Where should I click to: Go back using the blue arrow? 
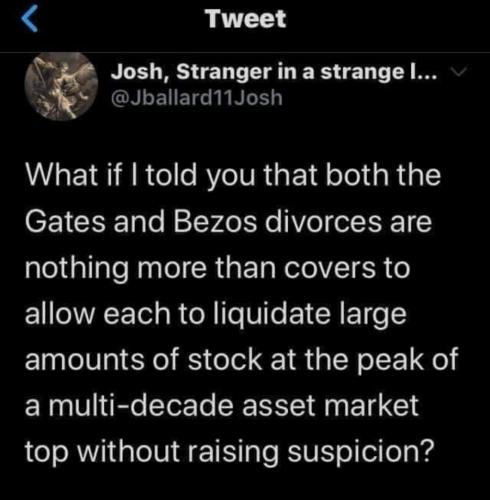point(29,19)
